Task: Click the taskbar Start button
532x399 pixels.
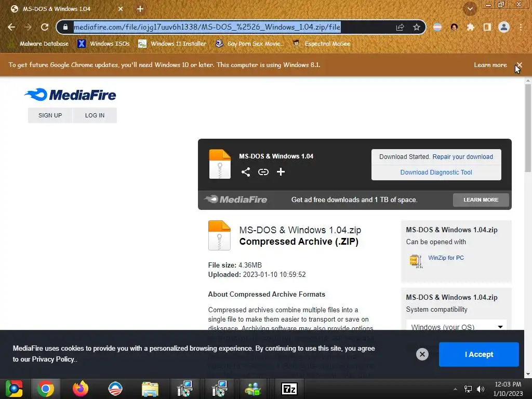Action: (14, 389)
